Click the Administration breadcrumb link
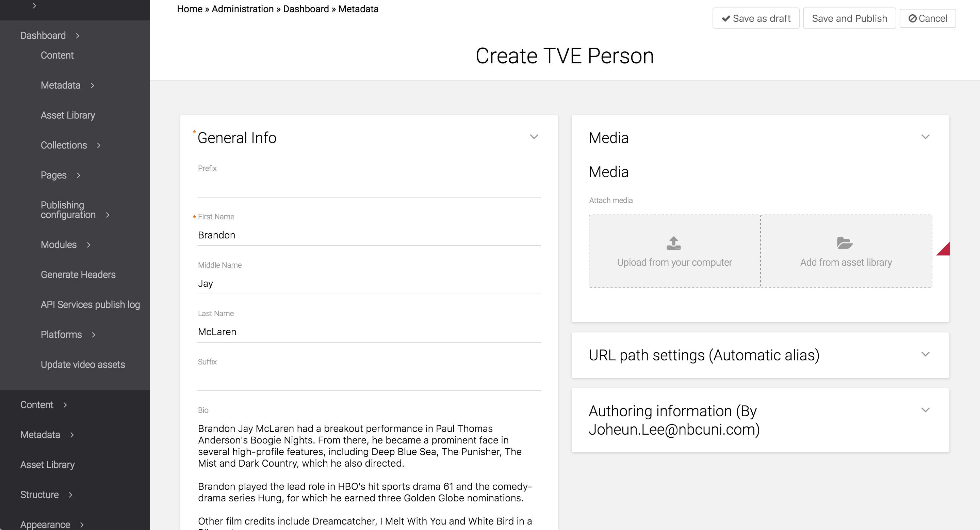The image size is (980, 530). pyautogui.click(x=242, y=9)
